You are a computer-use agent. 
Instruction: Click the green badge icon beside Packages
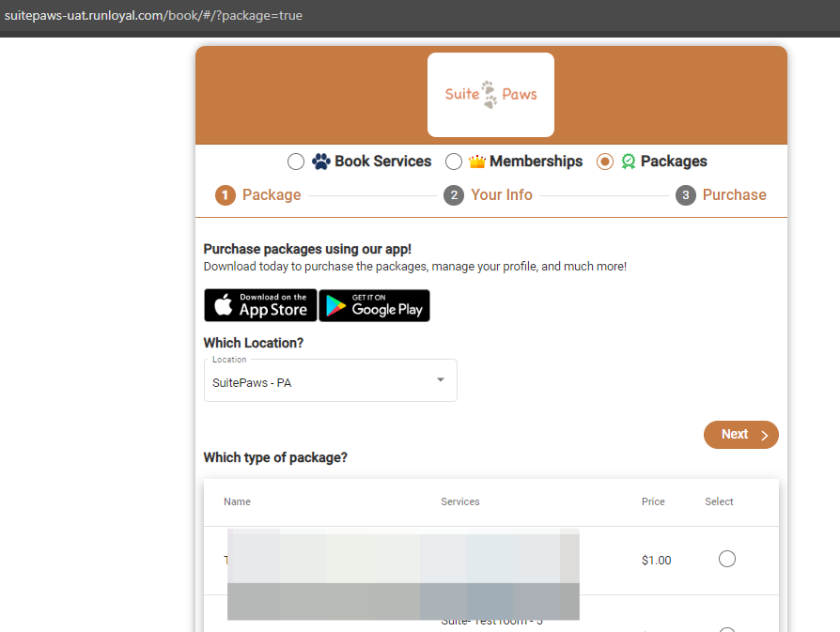[628, 162]
